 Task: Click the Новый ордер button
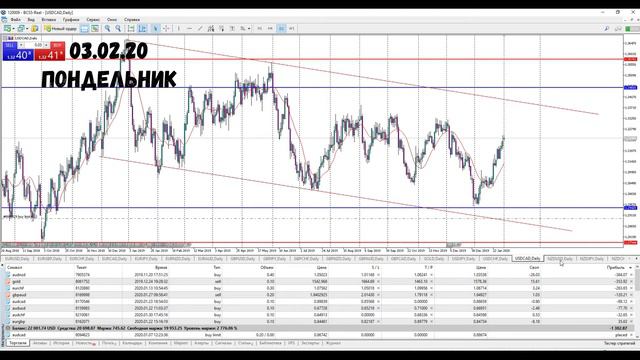(61, 29)
